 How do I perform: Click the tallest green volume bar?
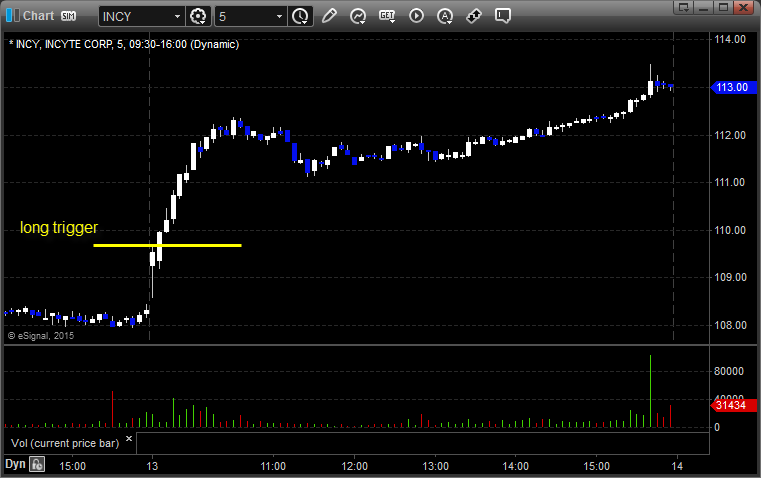click(x=650, y=391)
